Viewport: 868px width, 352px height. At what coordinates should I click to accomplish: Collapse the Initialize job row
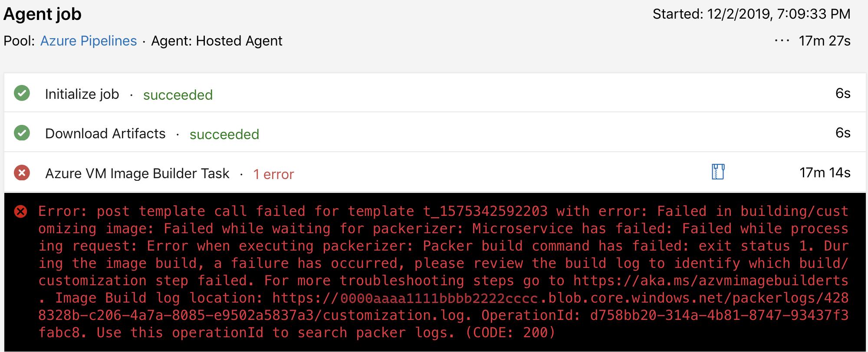[82, 93]
